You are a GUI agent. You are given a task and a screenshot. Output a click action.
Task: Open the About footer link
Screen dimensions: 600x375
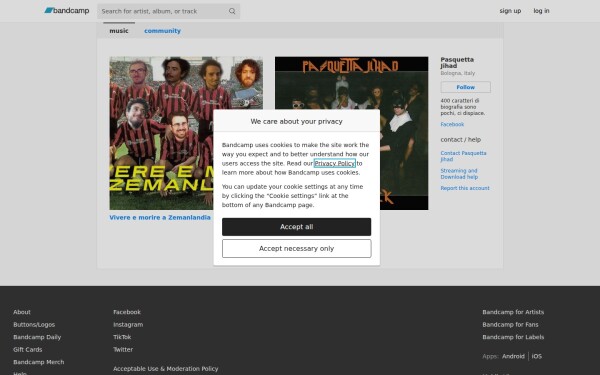[x=22, y=312]
